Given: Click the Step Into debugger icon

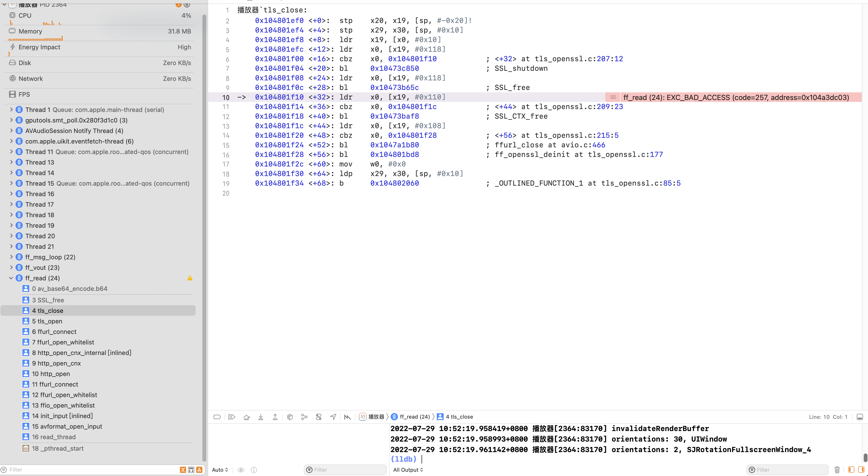Looking at the screenshot, I should [x=261, y=417].
